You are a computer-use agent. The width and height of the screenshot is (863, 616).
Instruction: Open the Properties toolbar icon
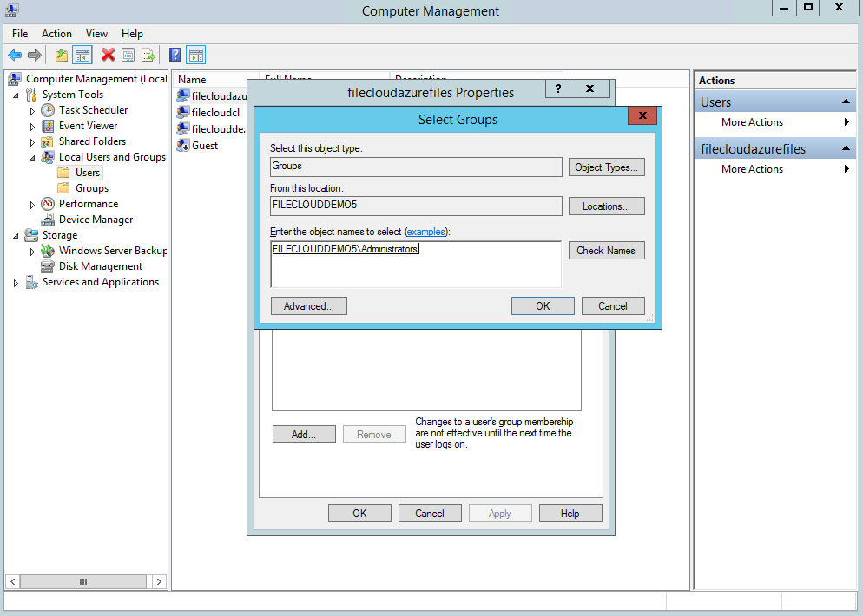(128, 55)
